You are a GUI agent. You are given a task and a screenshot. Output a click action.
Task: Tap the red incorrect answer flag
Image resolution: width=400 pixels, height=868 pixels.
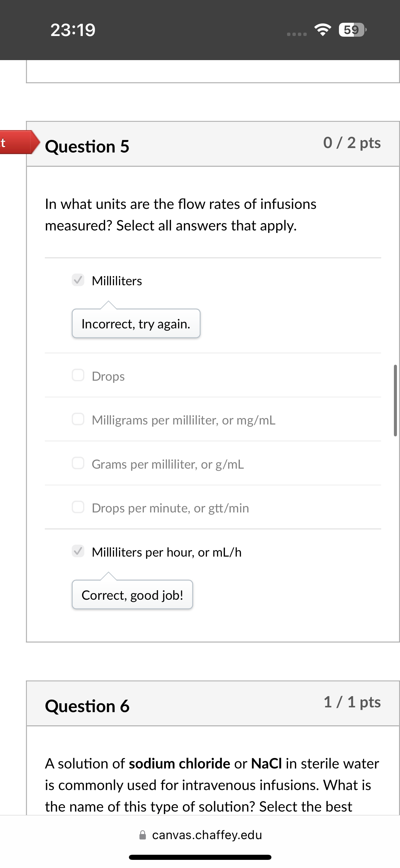(17, 142)
